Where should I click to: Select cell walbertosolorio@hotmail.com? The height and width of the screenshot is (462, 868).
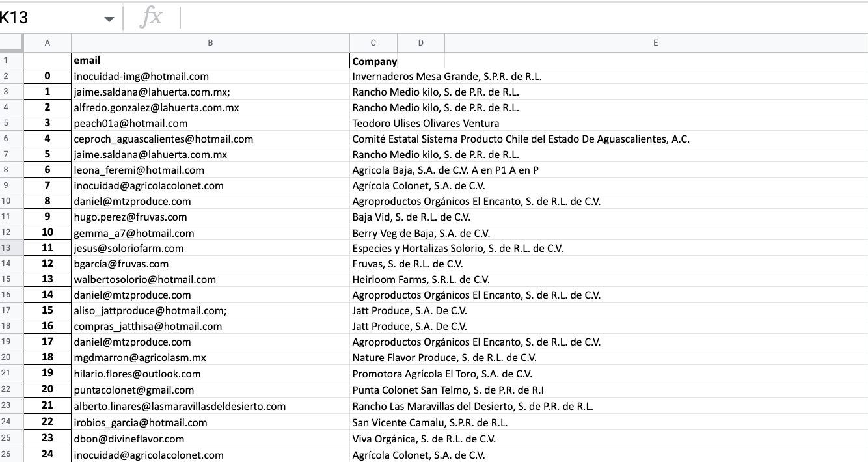(210, 279)
